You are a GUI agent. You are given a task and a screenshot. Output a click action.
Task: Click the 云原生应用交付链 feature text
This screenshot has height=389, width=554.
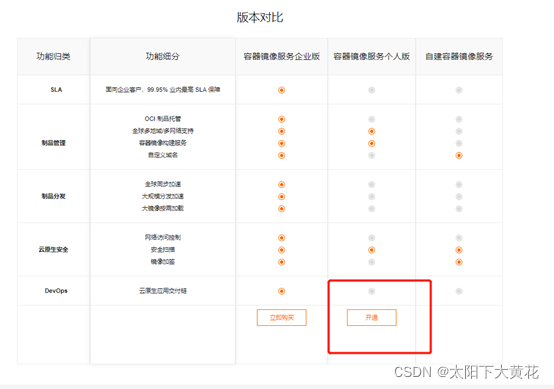[163, 291]
